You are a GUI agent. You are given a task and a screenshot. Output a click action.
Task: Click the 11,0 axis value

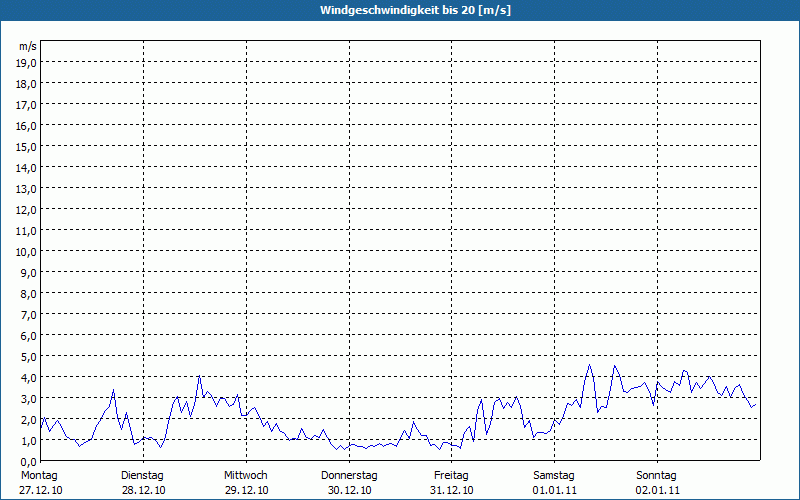pyautogui.click(x=28, y=231)
